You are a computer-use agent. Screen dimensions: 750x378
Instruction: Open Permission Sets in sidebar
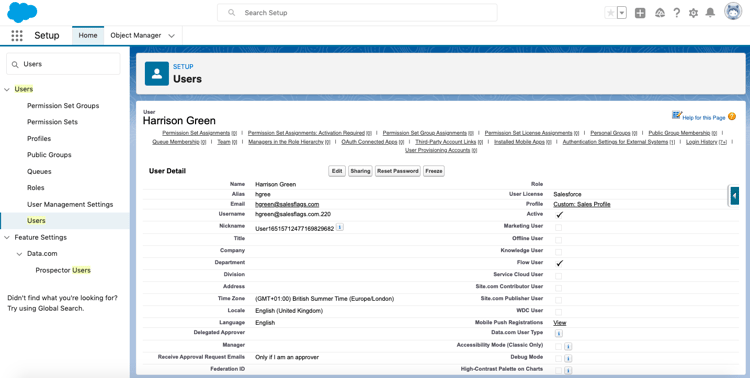pyautogui.click(x=52, y=122)
